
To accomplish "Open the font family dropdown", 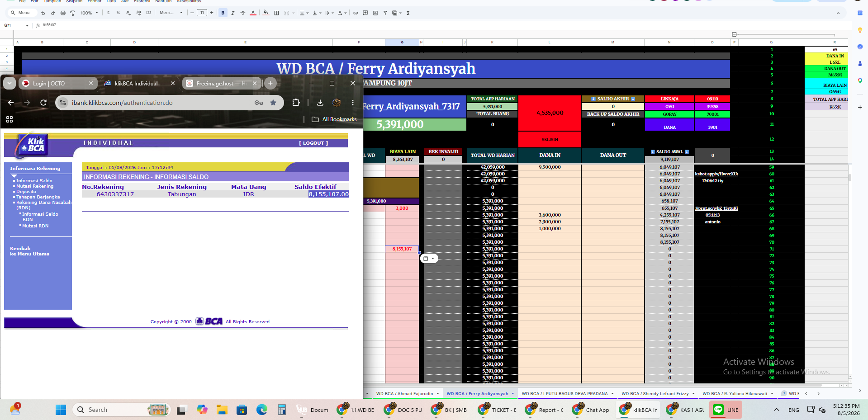I will coord(171,13).
